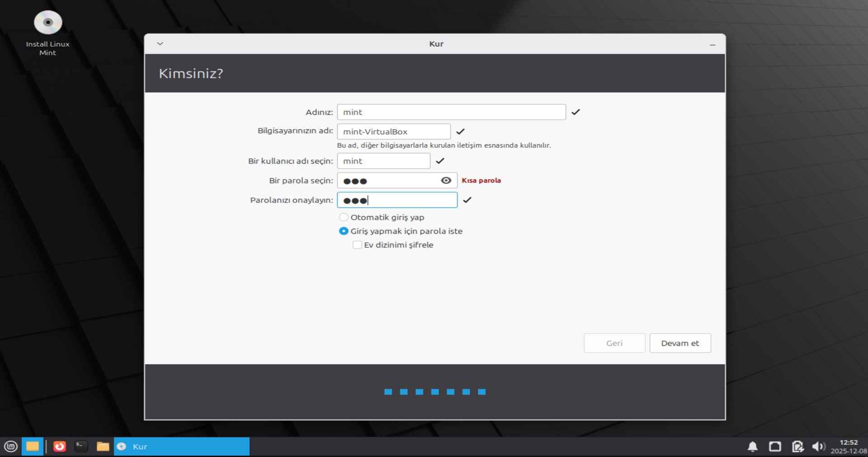Screen dimensions: 868x457
Task: Open the terminal from the taskbar
Action: coord(81,447)
